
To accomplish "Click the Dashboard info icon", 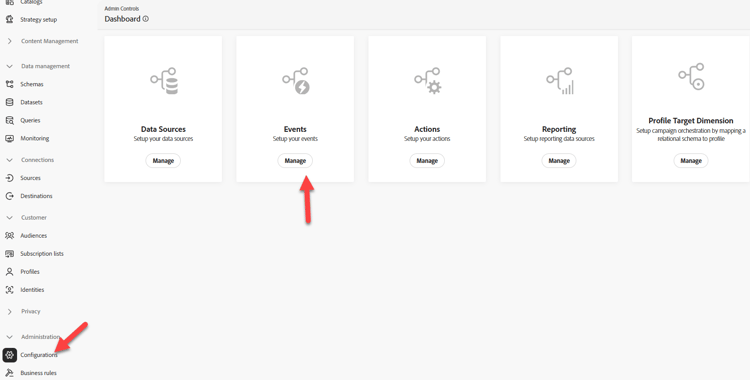I will click(x=145, y=19).
